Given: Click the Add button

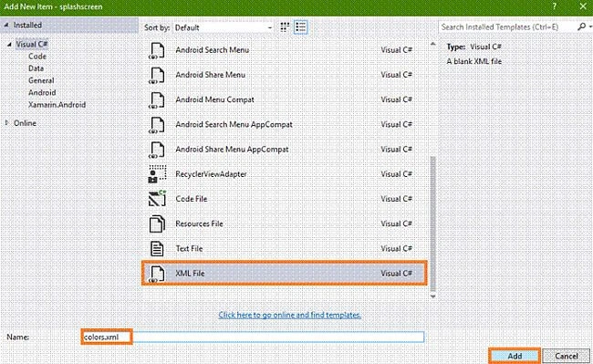Looking at the screenshot, I should (x=515, y=356).
